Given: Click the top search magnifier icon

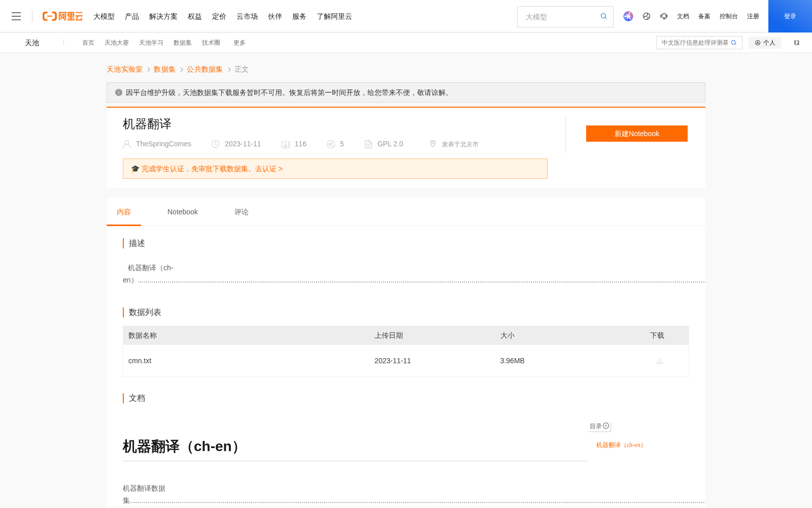Looking at the screenshot, I should click(x=604, y=16).
